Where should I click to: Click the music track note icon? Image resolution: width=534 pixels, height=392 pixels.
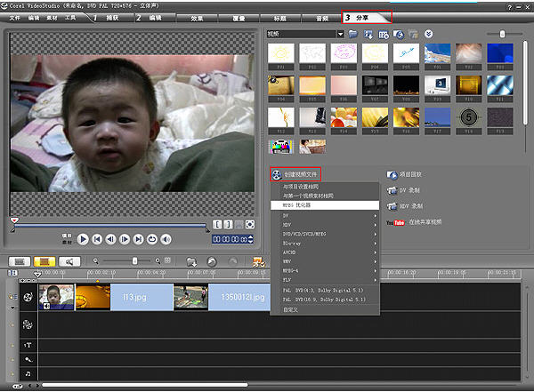click(28, 374)
